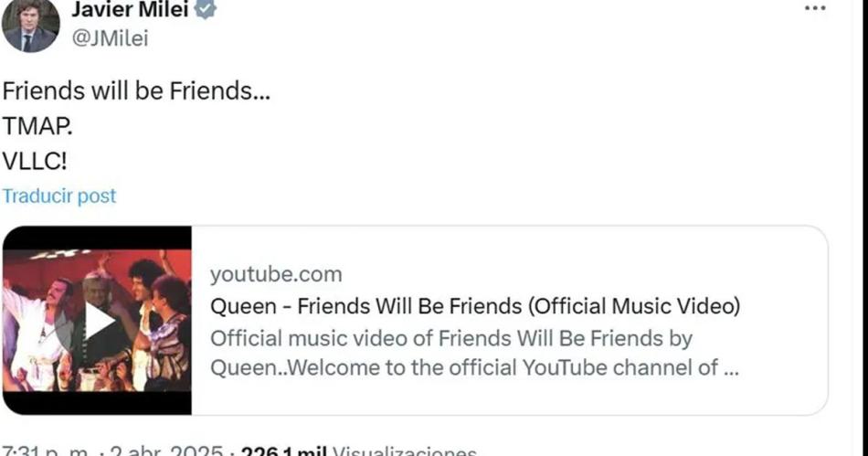Open the @JMilei handle link
The image size is (868, 456).
[111, 38]
